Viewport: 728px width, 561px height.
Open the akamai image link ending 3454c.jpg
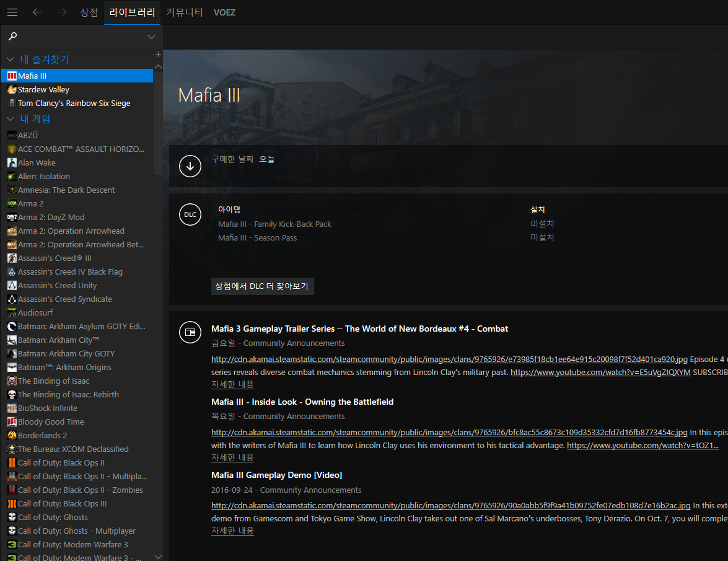(449, 432)
